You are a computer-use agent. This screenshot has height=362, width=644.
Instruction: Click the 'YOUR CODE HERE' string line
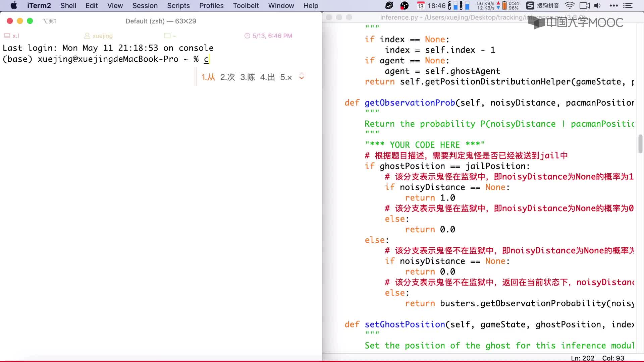coord(425,145)
